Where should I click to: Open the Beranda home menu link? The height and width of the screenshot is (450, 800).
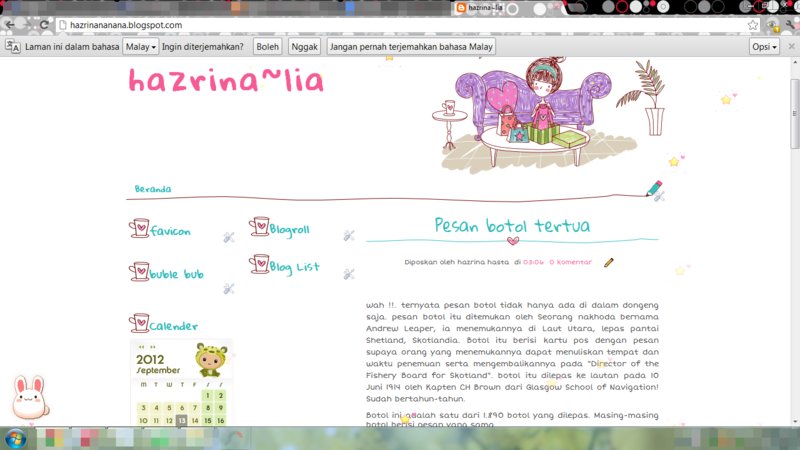[x=153, y=189]
